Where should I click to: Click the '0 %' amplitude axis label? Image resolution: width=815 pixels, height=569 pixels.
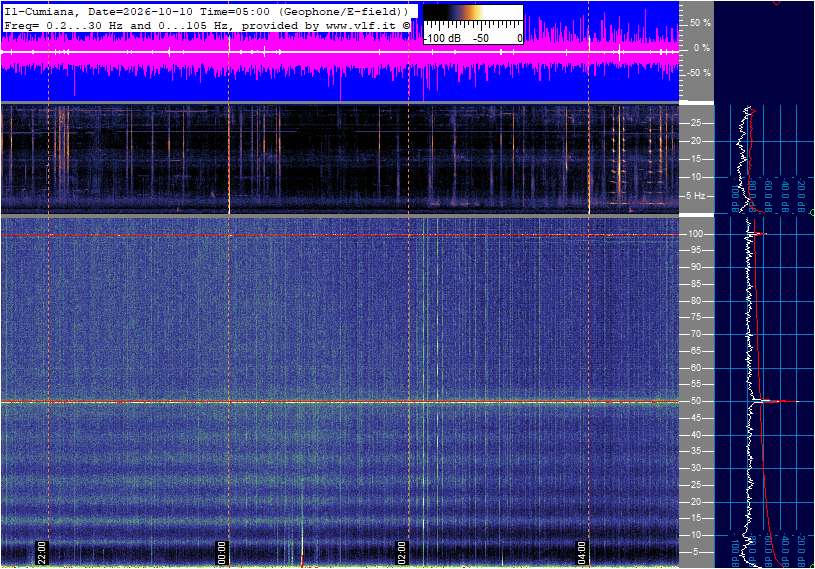pyautogui.click(x=702, y=48)
